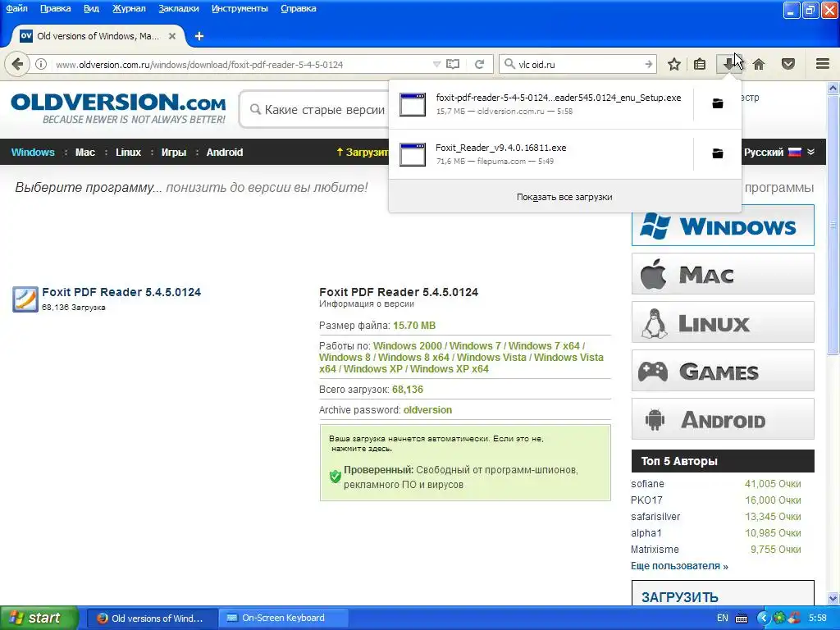This screenshot has width=840, height=630.
Task: Expand hidden tray icons arrow
Action: [764, 618]
